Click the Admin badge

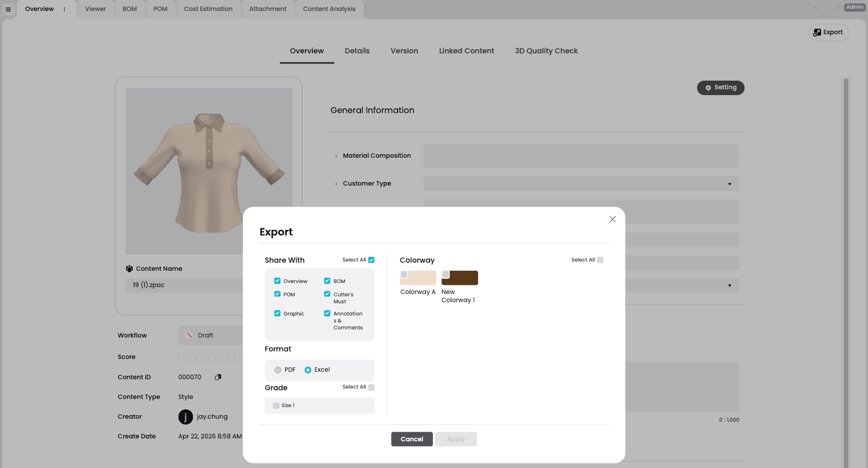click(x=855, y=7)
